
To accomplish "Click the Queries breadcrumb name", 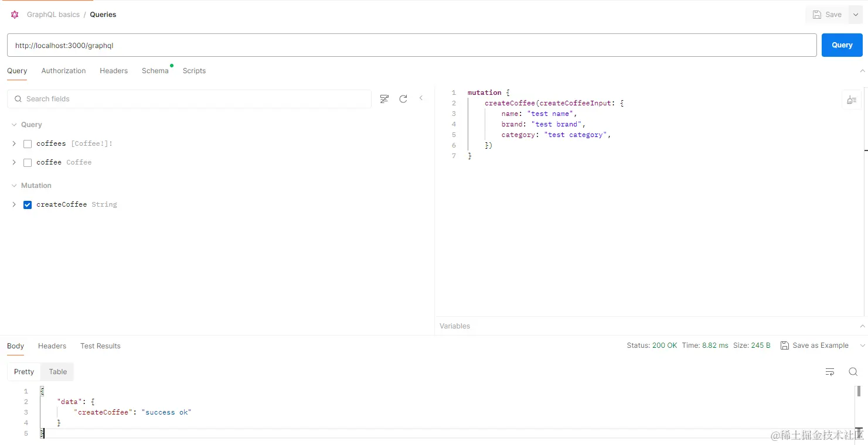I will tap(103, 15).
